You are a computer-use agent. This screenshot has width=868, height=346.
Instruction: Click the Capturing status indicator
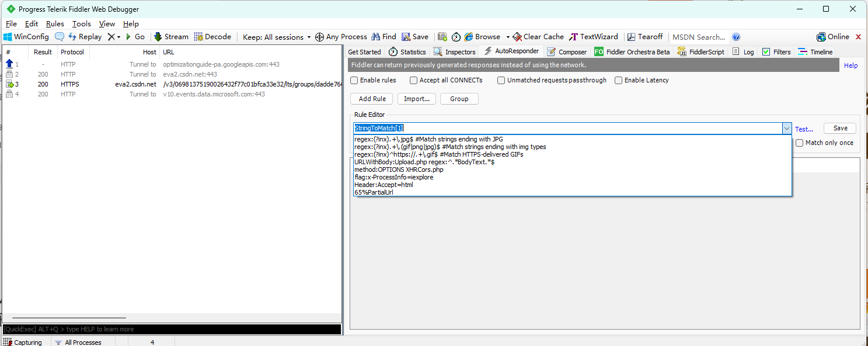click(x=23, y=342)
